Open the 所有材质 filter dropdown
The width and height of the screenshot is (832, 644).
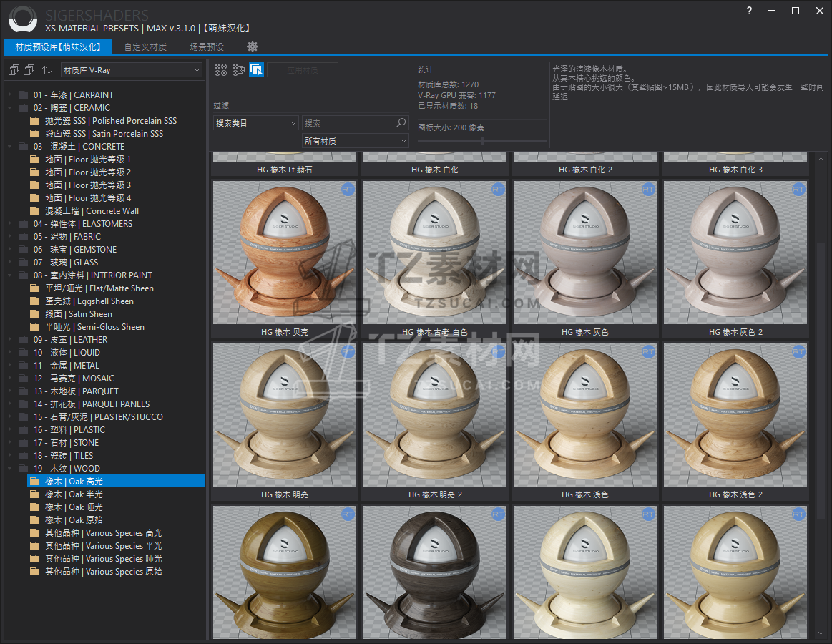(355, 141)
